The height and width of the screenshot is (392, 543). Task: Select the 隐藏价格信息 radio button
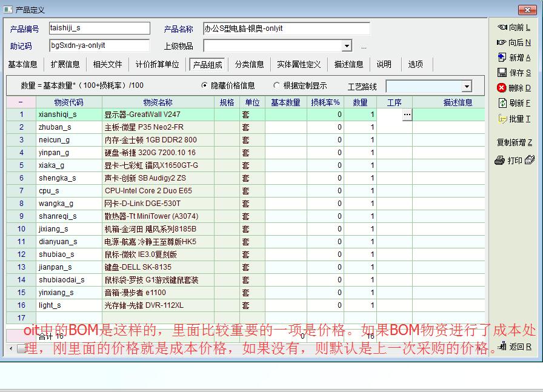tap(204, 86)
